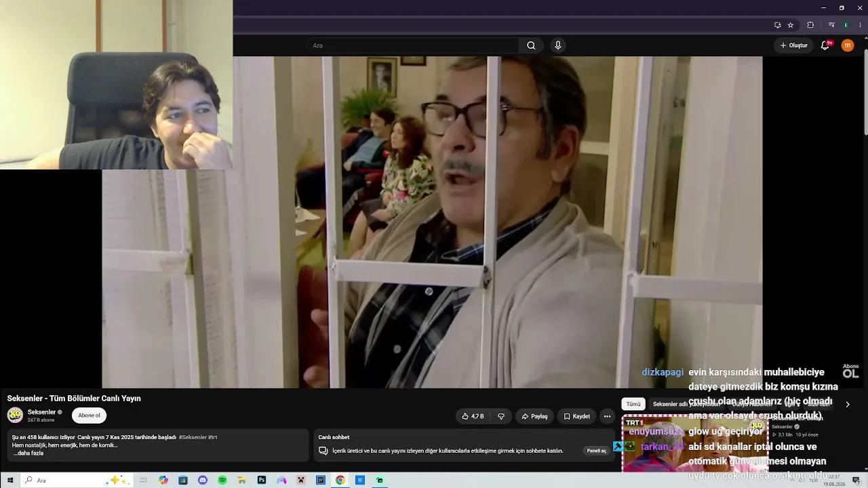The height and width of the screenshot is (488, 868).
Task: Click the Oluştur create button
Action: tap(794, 45)
